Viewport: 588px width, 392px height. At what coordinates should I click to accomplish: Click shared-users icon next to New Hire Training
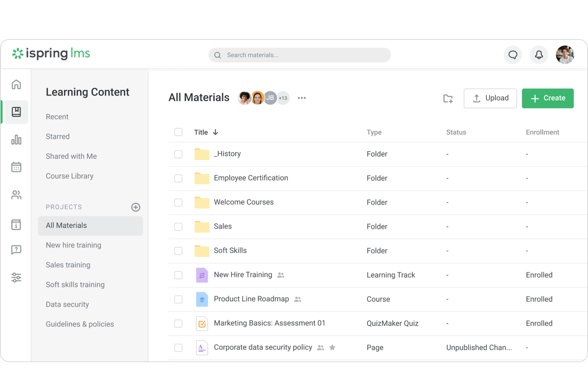click(281, 275)
